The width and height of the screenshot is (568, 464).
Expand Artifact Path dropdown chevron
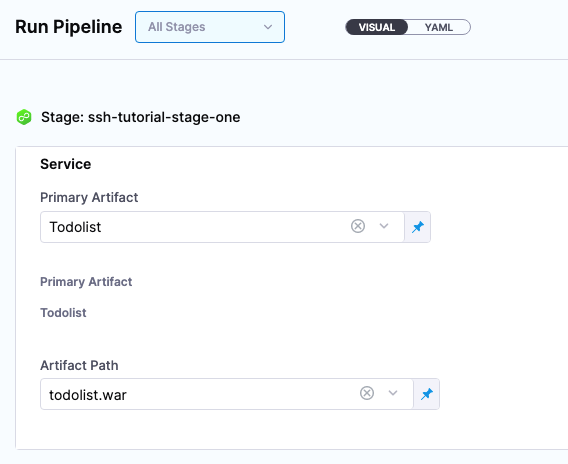[393, 393]
